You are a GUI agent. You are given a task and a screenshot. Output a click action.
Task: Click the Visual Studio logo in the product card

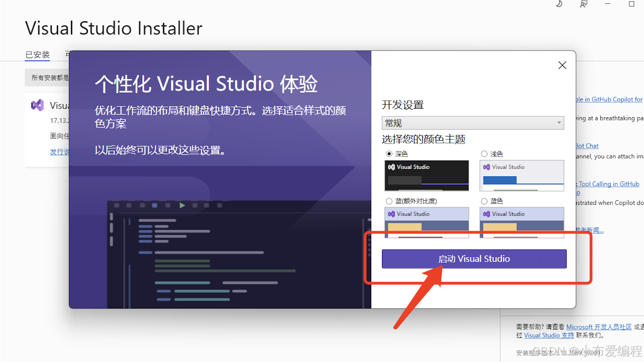[38, 105]
